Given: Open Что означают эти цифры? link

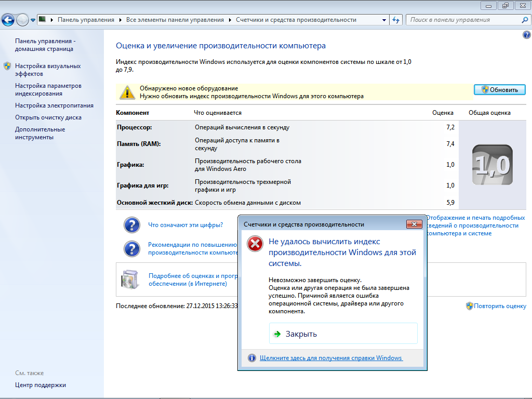Looking at the screenshot, I should pos(185,224).
